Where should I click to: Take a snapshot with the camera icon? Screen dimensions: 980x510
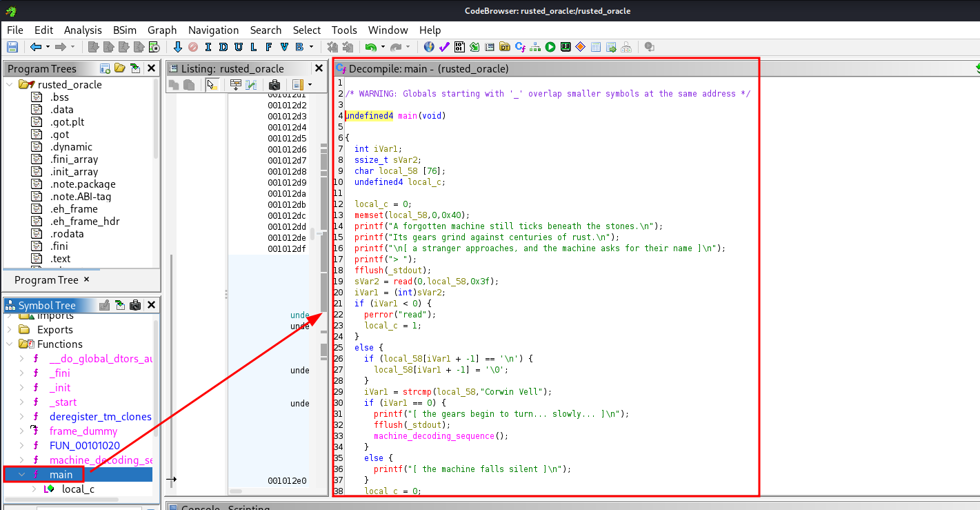[x=274, y=85]
